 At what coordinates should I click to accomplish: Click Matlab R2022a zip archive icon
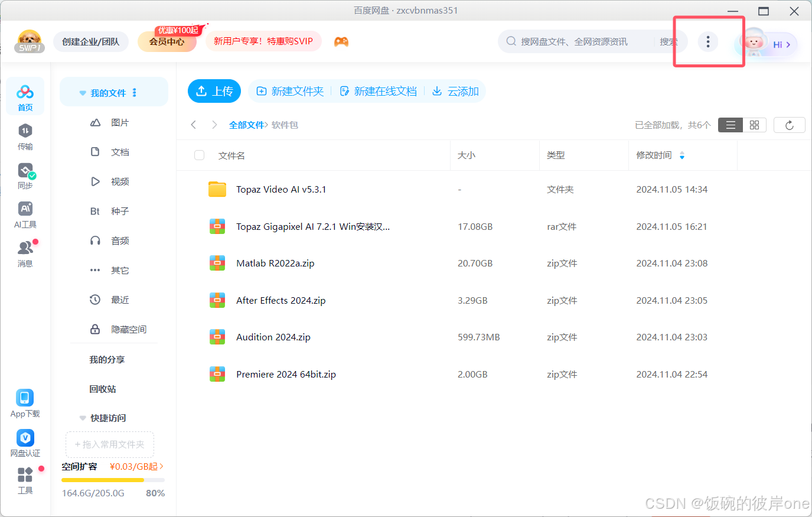[217, 263]
